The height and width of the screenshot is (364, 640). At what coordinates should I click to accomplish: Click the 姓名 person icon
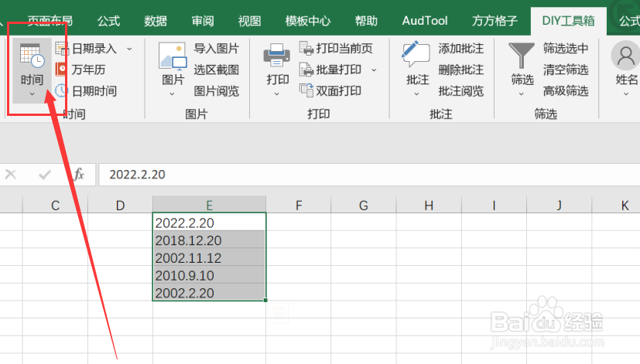(x=625, y=56)
